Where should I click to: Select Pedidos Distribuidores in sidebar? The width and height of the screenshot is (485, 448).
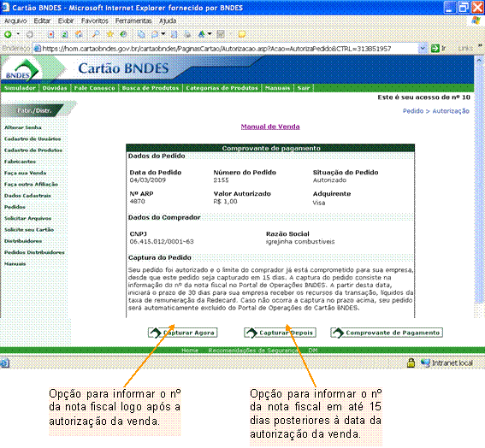34,252
